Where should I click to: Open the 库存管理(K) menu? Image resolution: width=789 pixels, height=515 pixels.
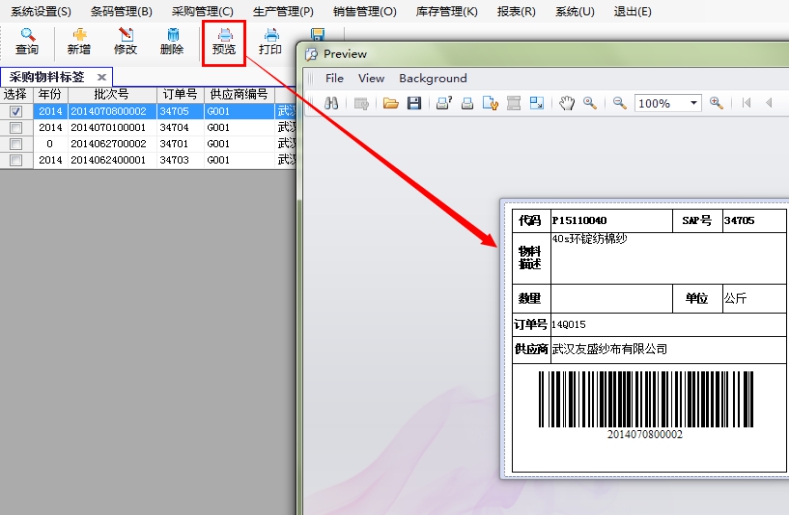tap(446, 12)
